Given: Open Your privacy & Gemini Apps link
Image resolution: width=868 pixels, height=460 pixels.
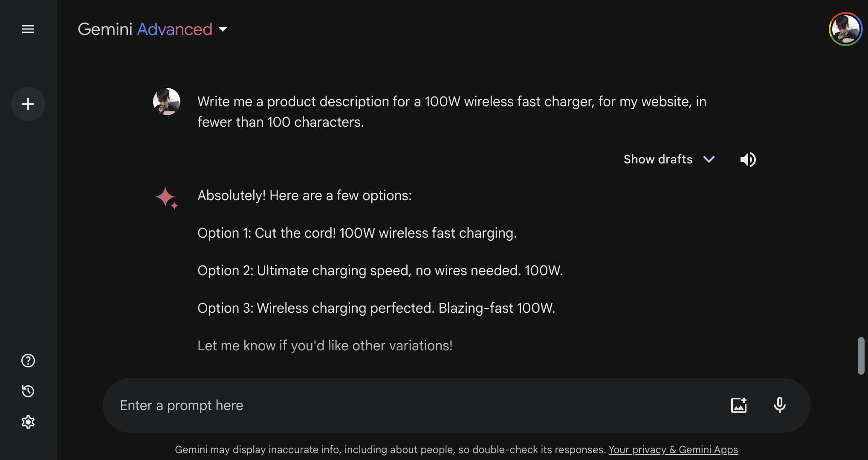Looking at the screenshot, I should [673, 450].
